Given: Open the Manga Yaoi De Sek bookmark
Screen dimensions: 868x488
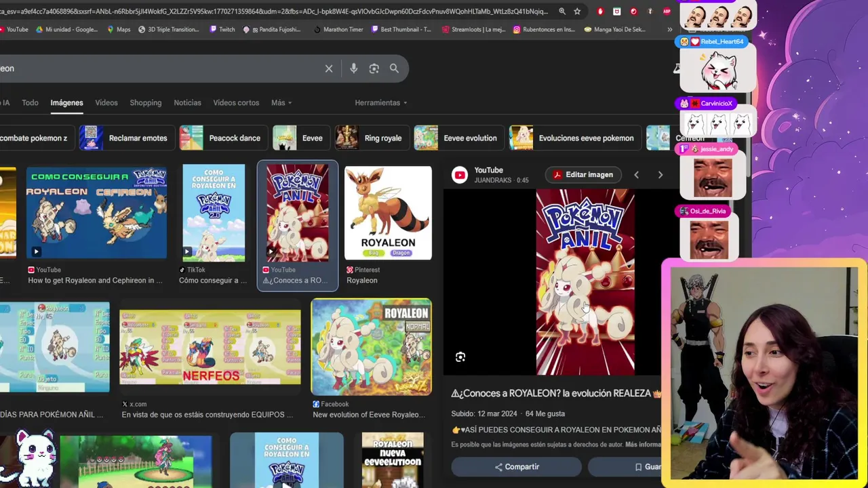Looking at the screenshot, I should (614, 30).
